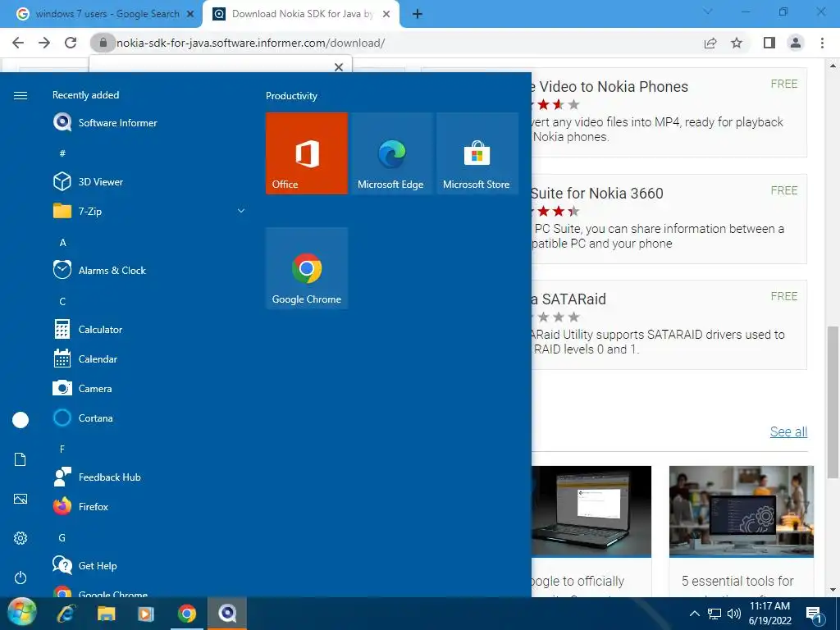The image size is (840, 630).
Task: Reload the current page
Action: [x=71, y=43]
